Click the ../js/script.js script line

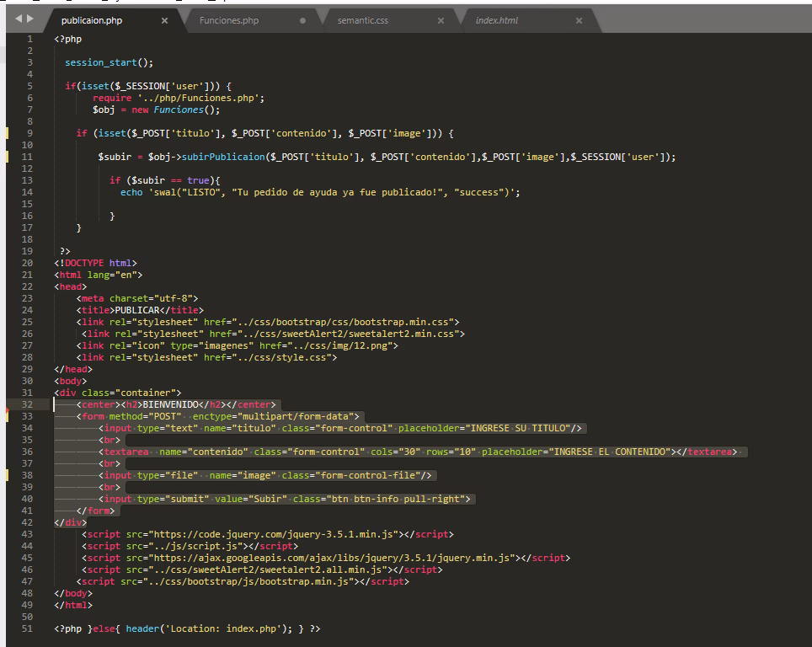pyautogui.click(x=190, y=546)
